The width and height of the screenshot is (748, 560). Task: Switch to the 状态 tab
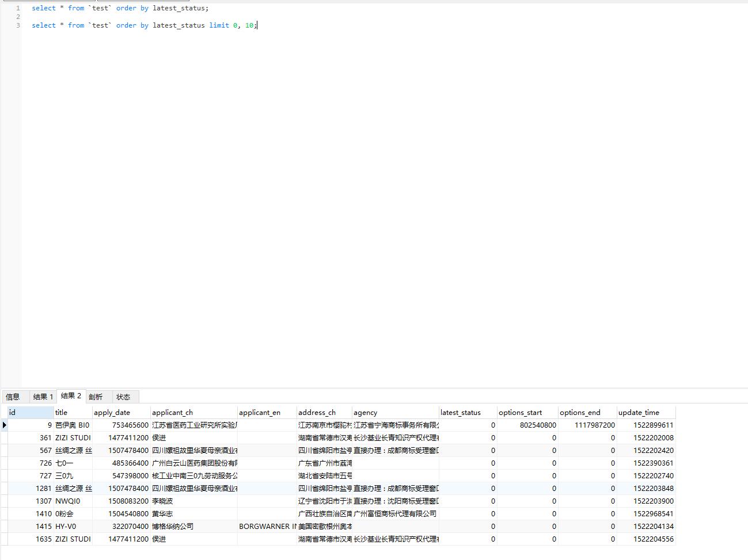(123, 397)
